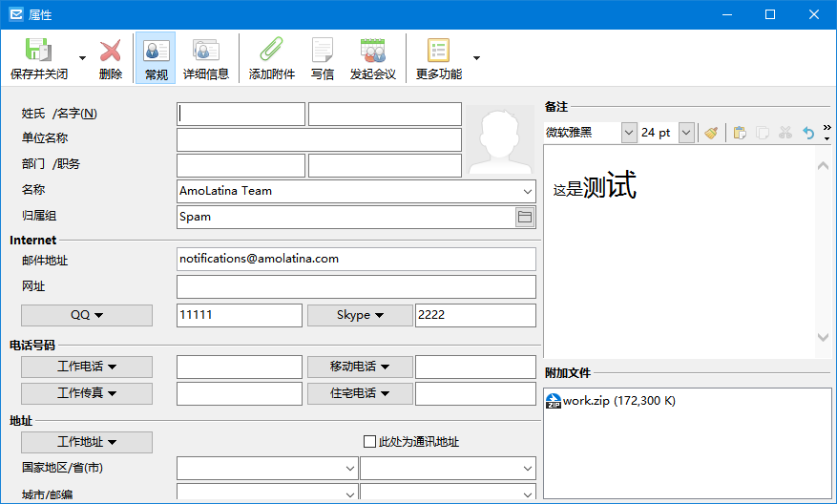Open the 微软雅黑 font name dropdown
Screen dimensions: 837x504
[x=629, y=133]
